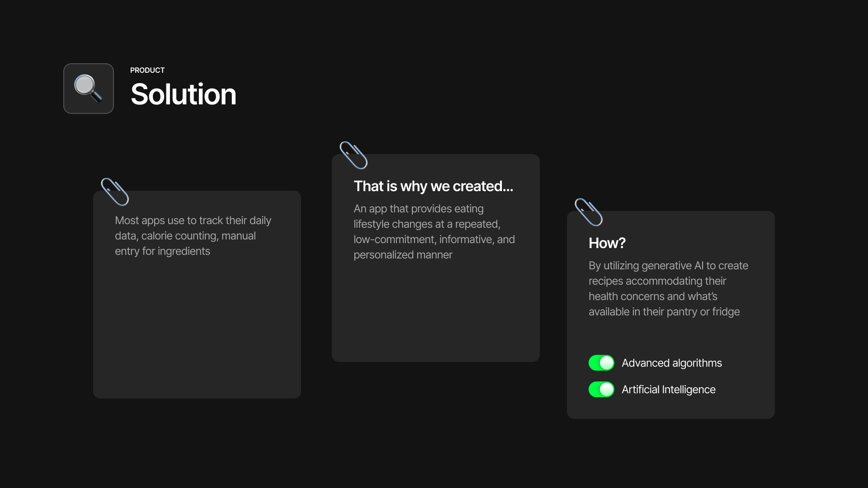Click the line 'entry for ingredients'
This screenshot has width=868, height=488.
coord(162,251)
